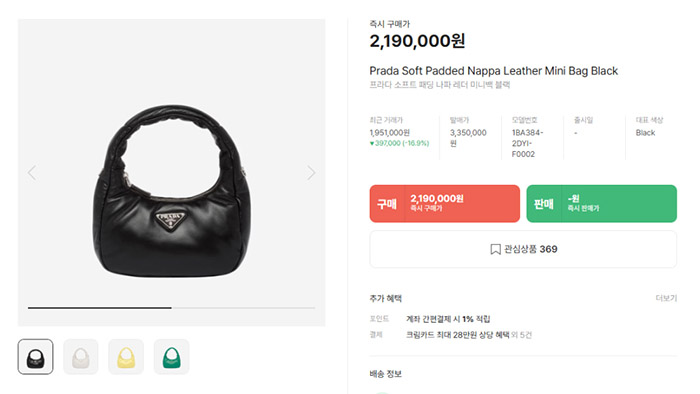Select the black bag thumbnail

(x=36, y=357)
